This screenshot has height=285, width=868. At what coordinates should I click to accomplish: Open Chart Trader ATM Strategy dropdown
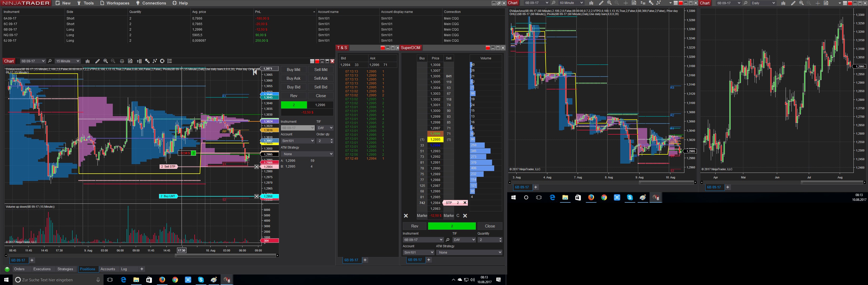pyautogui.click(x=307, y=154)
